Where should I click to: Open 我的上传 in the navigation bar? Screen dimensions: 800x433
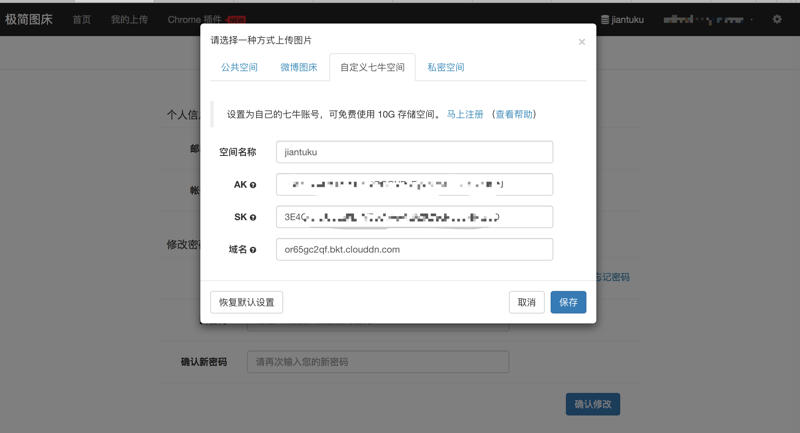(130, 19)
